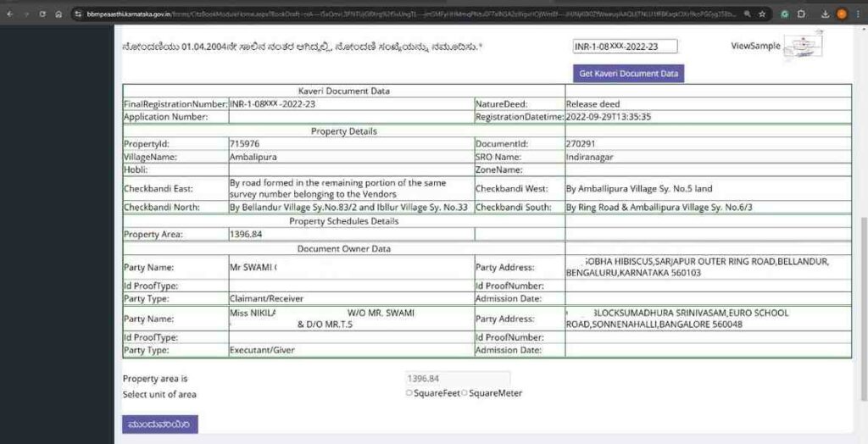This screenshot has height=444, width=868.
Task: Click the browser forward arrow
Action: click(25, 14)
